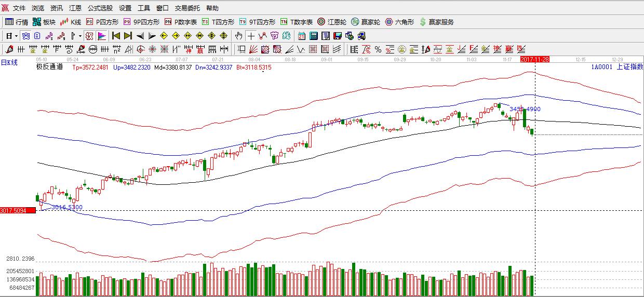Expand the 日 period dropdown arrow
This screenshot has height=297, width=644.
pos(16,36)
